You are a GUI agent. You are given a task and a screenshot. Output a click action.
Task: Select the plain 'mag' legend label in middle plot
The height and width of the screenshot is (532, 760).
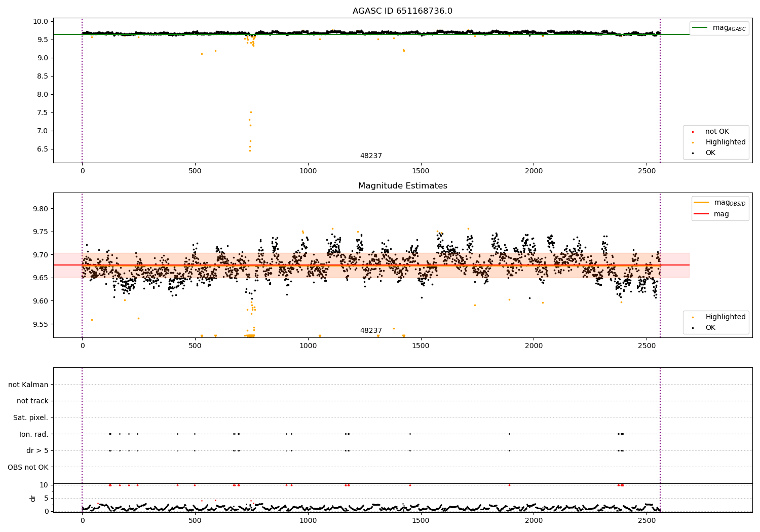click(721, 214)
